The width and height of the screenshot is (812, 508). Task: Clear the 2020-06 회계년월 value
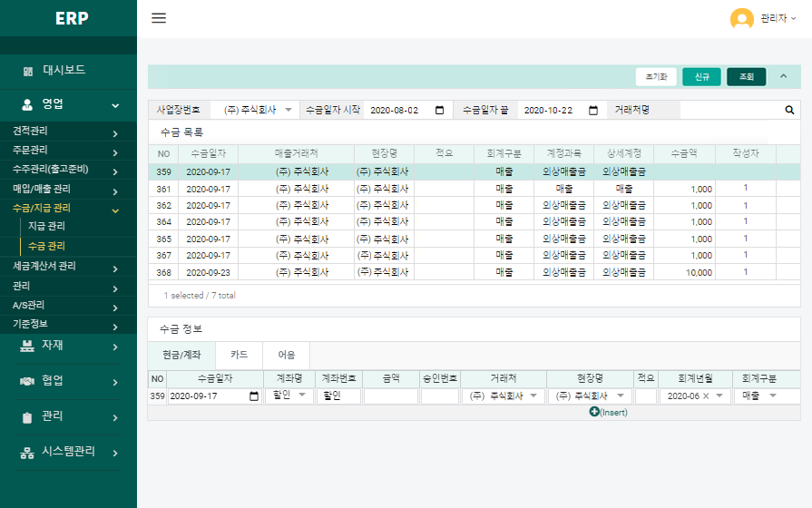tap(706, 396)
